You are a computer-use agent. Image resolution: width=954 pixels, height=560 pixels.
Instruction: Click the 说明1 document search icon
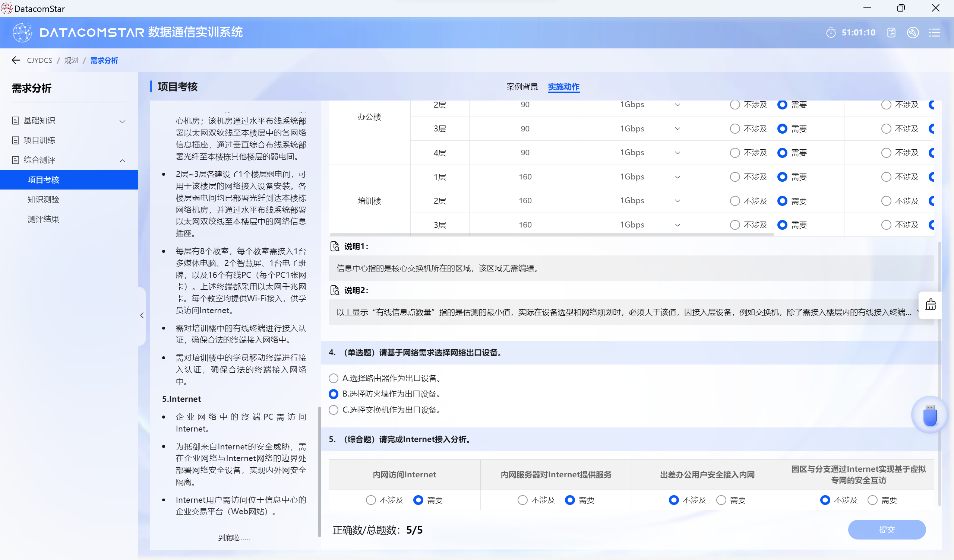(x=335, y=246)
